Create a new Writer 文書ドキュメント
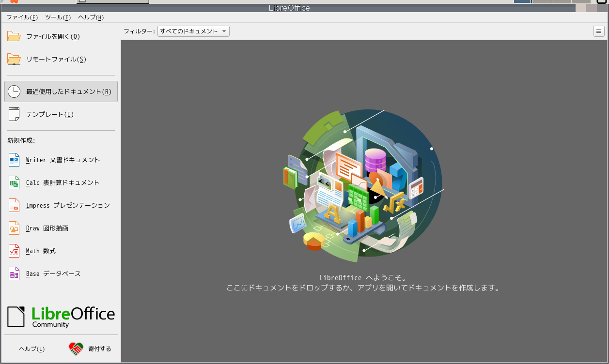 click(x=62, y=160)
